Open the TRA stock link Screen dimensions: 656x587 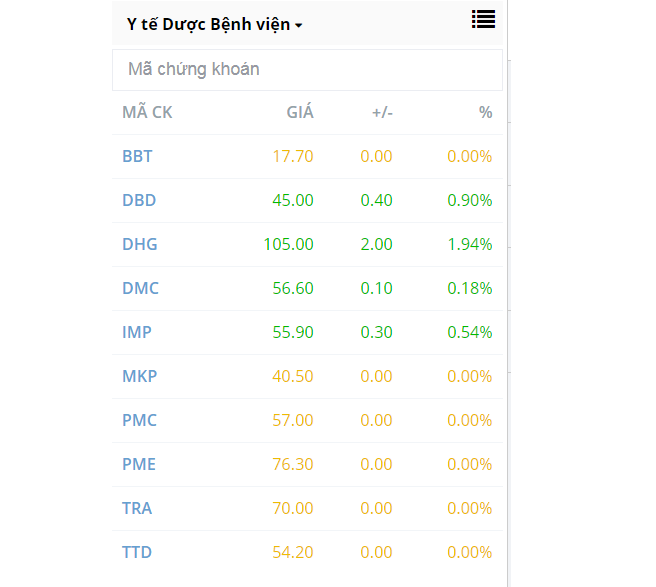pyautogui.click(x=137, y=508)
